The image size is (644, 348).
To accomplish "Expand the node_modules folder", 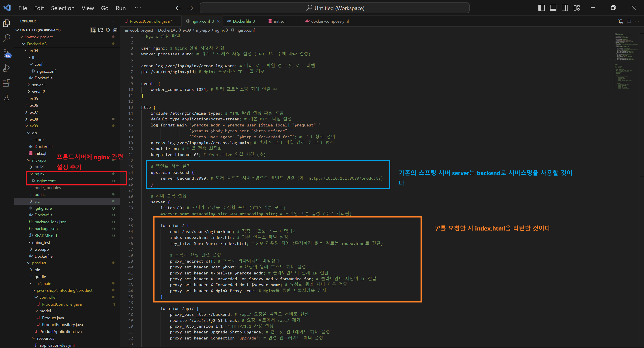I will [x=47, y=187].
